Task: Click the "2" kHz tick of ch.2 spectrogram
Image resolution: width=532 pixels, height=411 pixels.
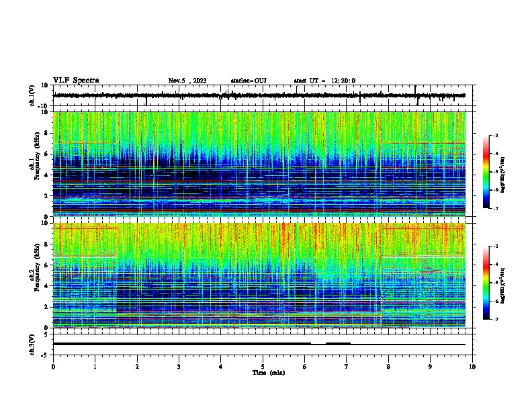Action: point(46,307)
